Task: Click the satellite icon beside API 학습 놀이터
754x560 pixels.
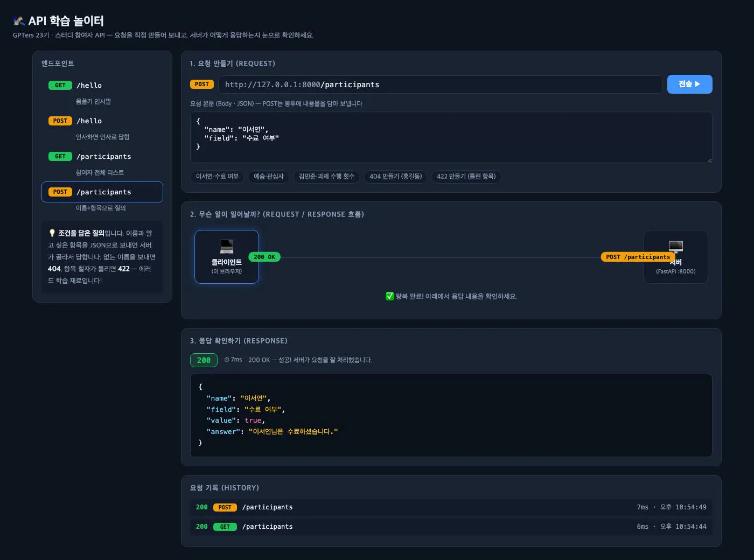Action: tap(19, 21)
